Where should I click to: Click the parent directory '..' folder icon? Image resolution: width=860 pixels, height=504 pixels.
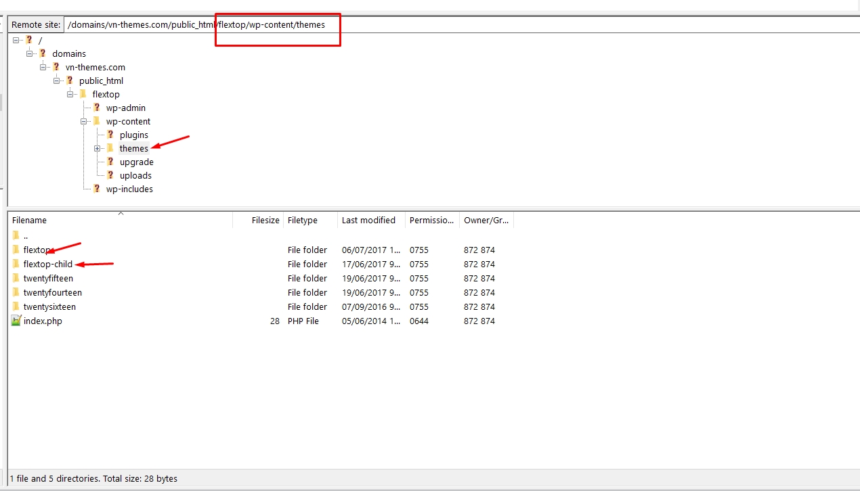pyautogui.click(x=16, y=235)
